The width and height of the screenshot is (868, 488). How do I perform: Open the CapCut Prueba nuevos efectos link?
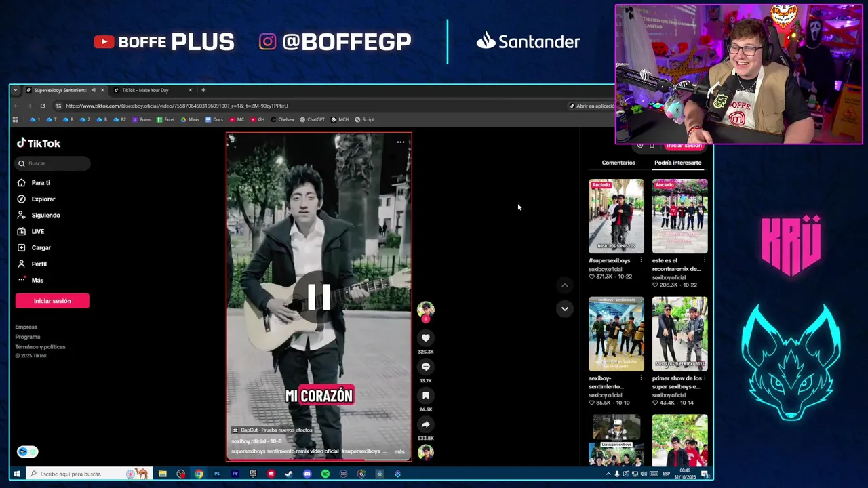coord(272,430)
